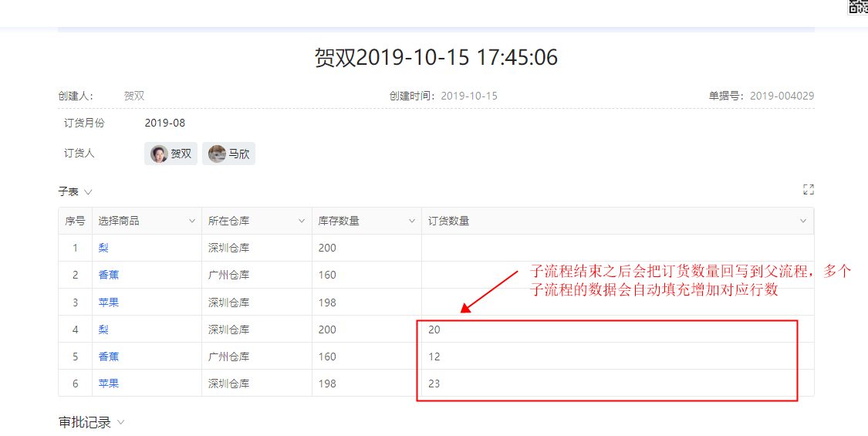Click 广州仓库 in row 2
Viewport: 868px width, 436px height.
(228, 275)
